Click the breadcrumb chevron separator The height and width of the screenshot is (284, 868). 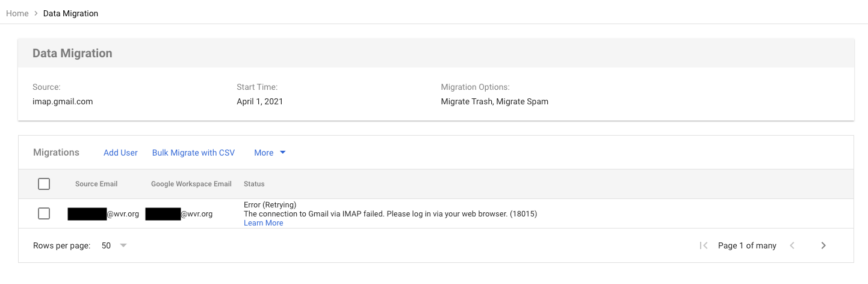coord(36,13)
